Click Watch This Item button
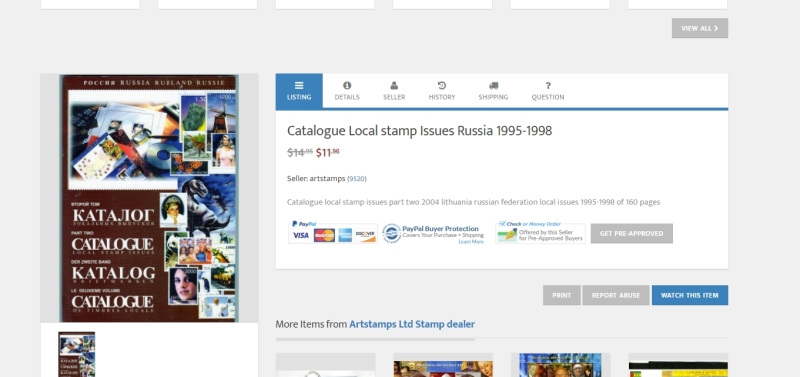 click(690, 295)
